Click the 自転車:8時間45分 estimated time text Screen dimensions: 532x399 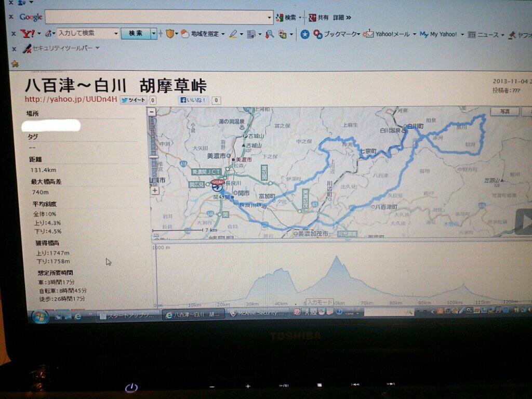pos(63,290)
